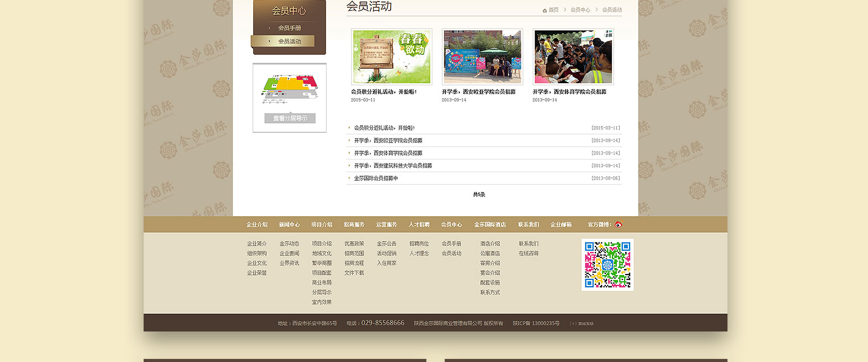Open the 西安体育学院 recruitment photo
868x362 pixels.
[x=573, y=56]
